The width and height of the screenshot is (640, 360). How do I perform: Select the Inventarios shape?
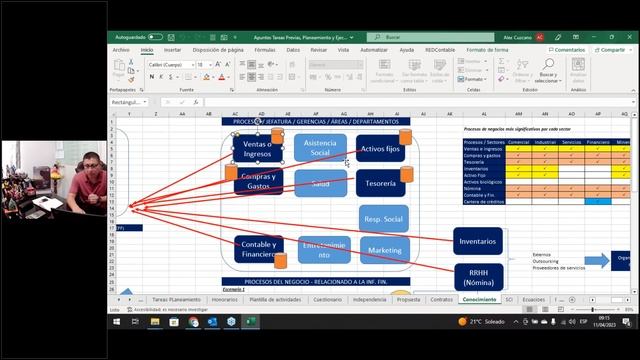coord(478,241)
